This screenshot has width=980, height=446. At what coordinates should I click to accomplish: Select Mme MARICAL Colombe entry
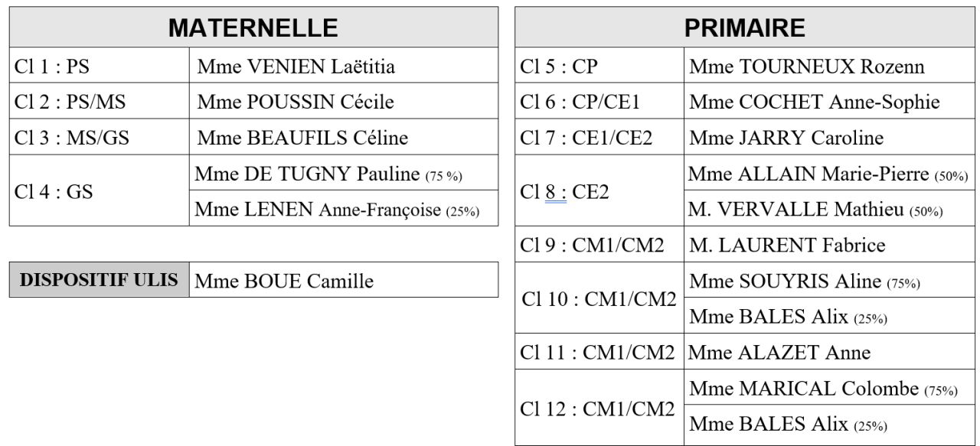pos(829,389)
